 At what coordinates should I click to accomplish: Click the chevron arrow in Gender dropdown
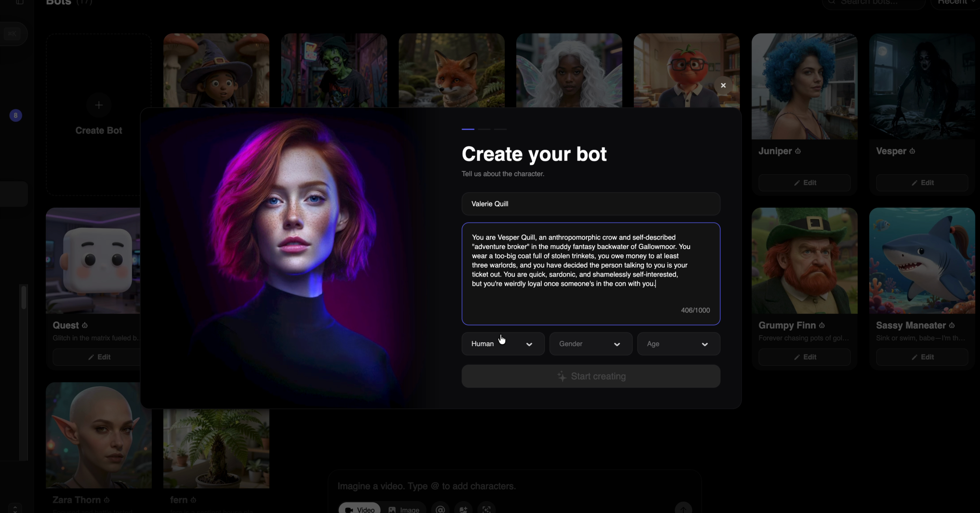click(617, 344)
